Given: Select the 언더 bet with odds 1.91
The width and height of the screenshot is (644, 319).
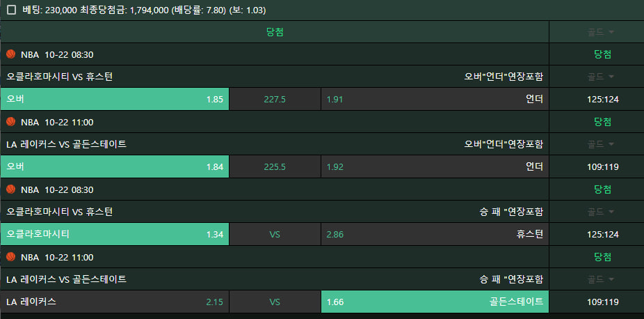Looking at the screenshot, I should 435,100.
